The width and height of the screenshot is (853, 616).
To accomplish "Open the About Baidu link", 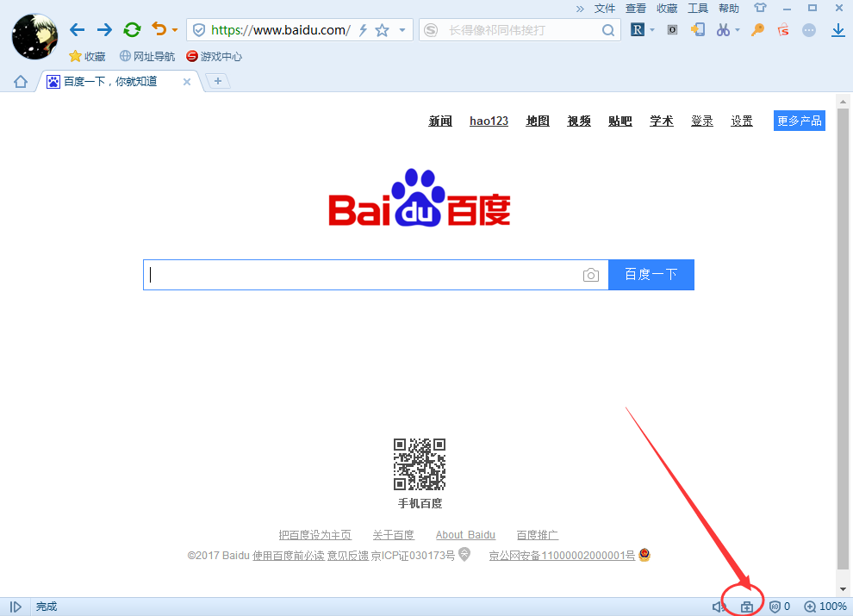I will pos(465,535).
